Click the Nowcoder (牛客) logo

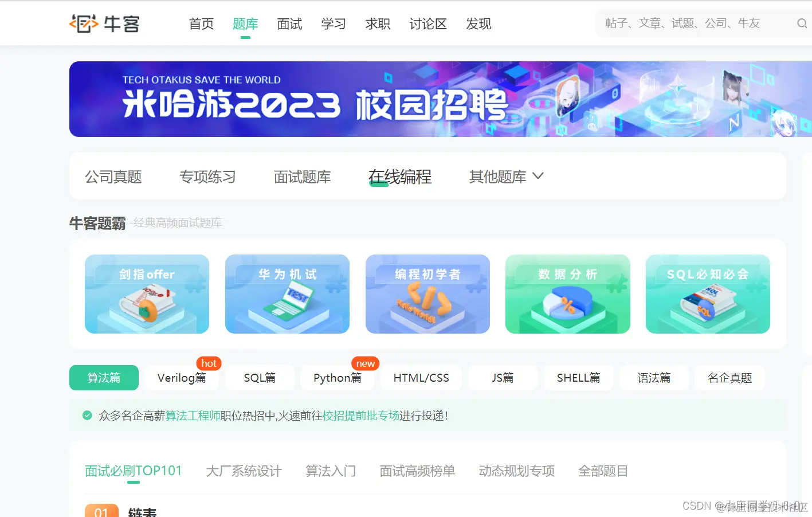pos(104,23)
